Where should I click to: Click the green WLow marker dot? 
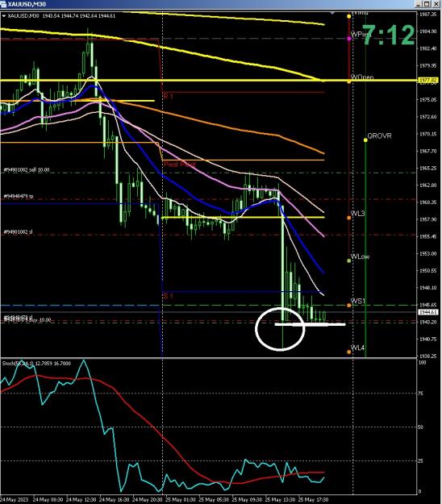(349, 260)
